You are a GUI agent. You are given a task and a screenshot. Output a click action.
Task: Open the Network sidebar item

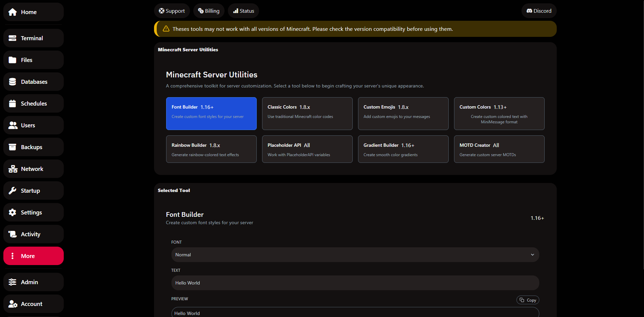[34, 169]
